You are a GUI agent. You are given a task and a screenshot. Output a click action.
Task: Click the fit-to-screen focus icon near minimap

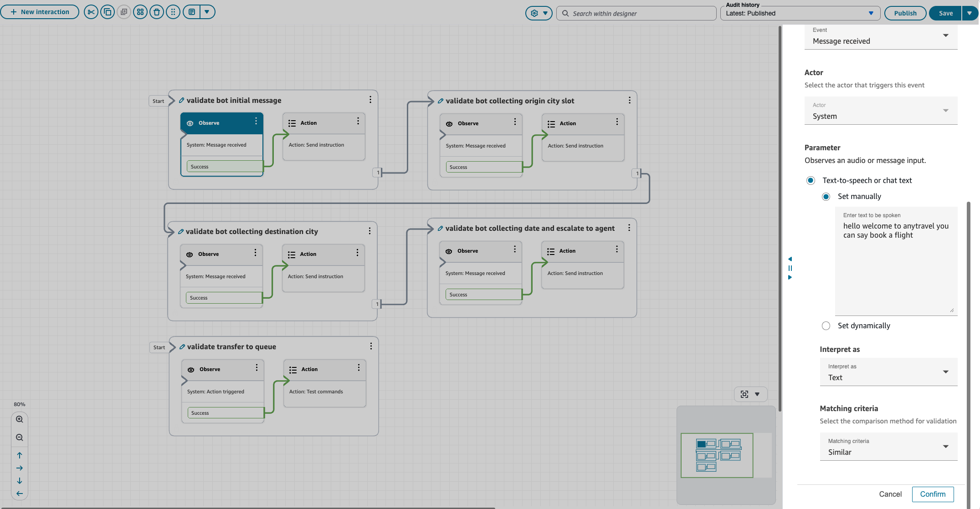(x=744, y=394)
